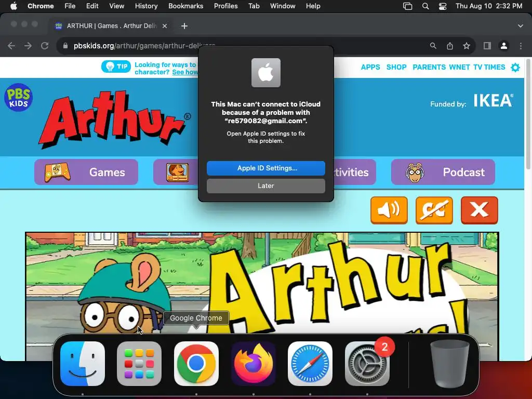Launch Firefox from the dock
Viewport: 532px width, 399px height.
[x=253, y=363]
